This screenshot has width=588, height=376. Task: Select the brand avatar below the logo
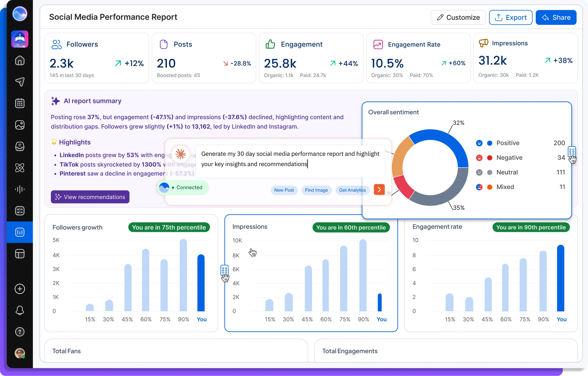(20, 39)
